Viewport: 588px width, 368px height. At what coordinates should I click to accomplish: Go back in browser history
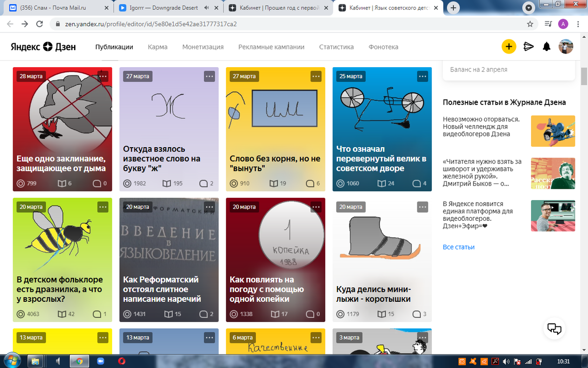point(10,24)
